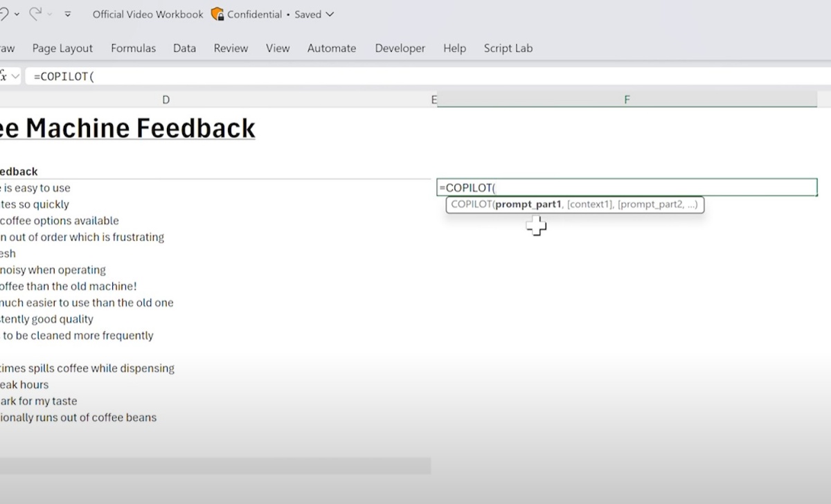Click the cell being edited with =COPILOT(
831x504 pixels.
[x=627, y=188]
